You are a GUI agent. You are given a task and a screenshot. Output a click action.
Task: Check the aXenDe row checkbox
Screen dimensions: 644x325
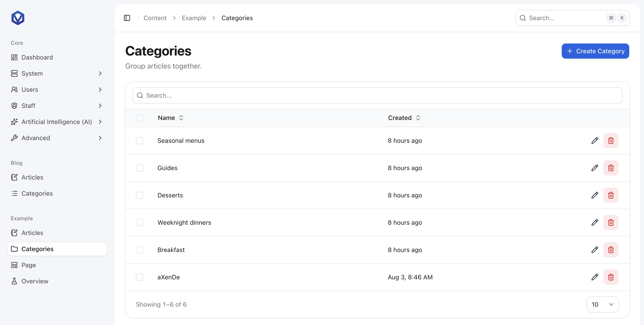tap(140, 277)
